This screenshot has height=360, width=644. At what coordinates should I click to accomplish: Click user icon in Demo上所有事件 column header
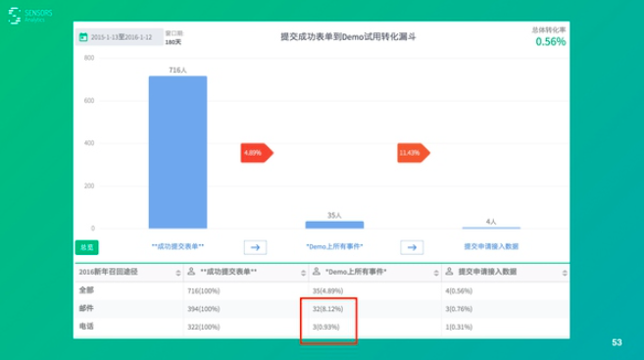click(x=317, y=272)
